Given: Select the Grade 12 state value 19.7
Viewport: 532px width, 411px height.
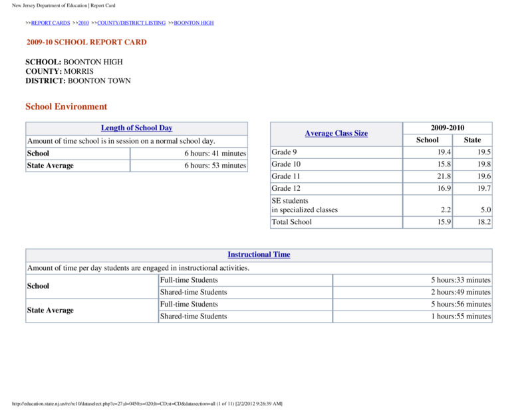Looking at the screenshot, I should point(484,188).
